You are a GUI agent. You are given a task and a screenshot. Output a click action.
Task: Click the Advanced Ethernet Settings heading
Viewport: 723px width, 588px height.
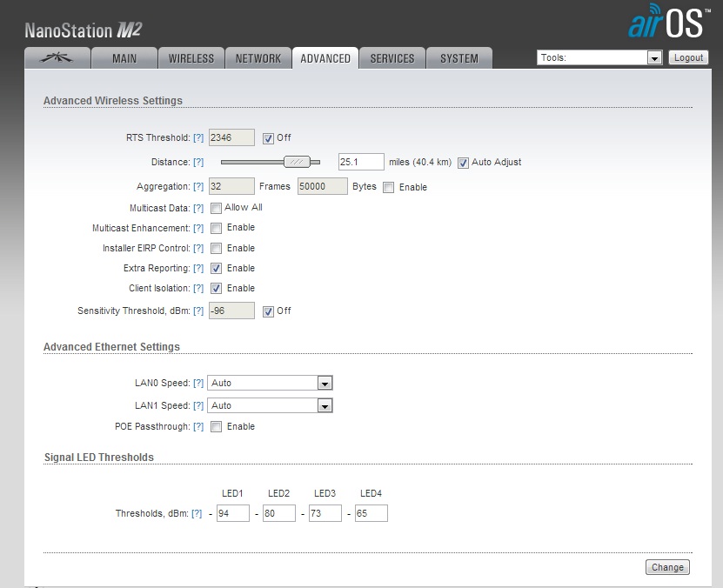(x=111, y=346)
